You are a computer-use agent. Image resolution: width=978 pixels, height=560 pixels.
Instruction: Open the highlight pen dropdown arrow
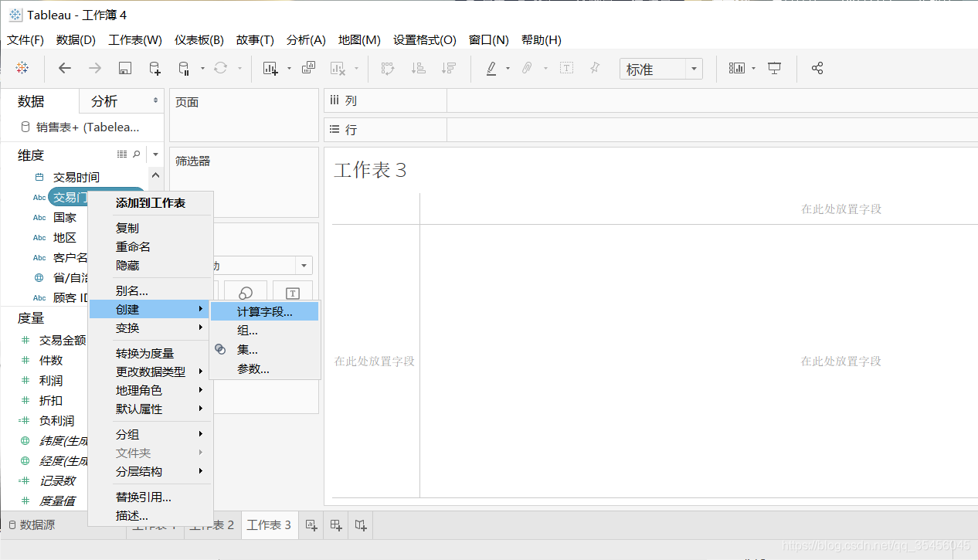tap(508, 68)
